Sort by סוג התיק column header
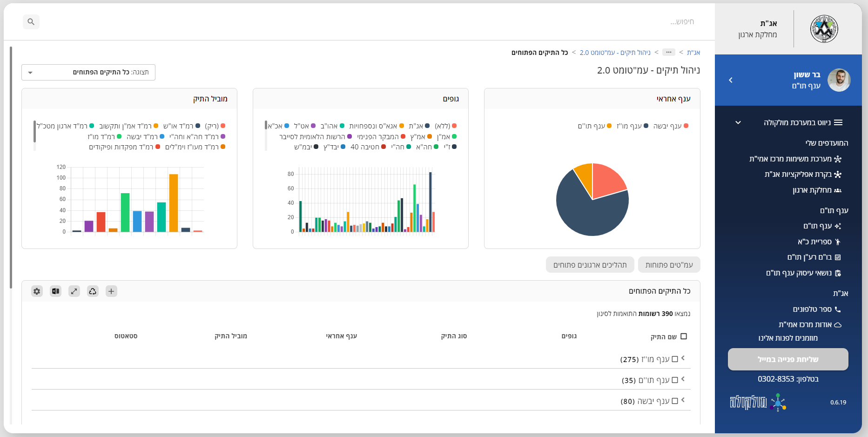Viewport: 868px width, 437px height. click(454, 336)
